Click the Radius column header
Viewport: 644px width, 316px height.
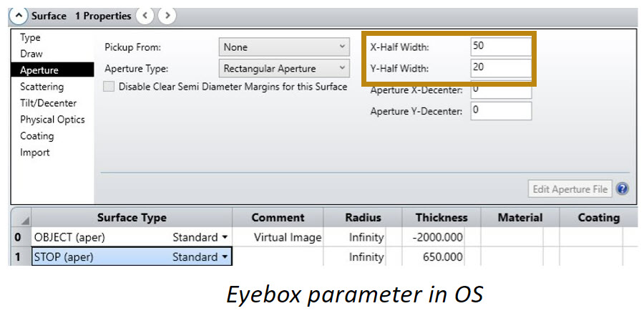[x=363, y=217]
